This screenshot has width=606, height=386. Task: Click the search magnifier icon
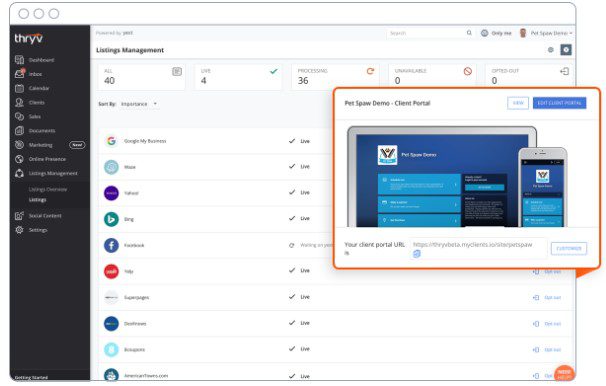click(469, 33)
